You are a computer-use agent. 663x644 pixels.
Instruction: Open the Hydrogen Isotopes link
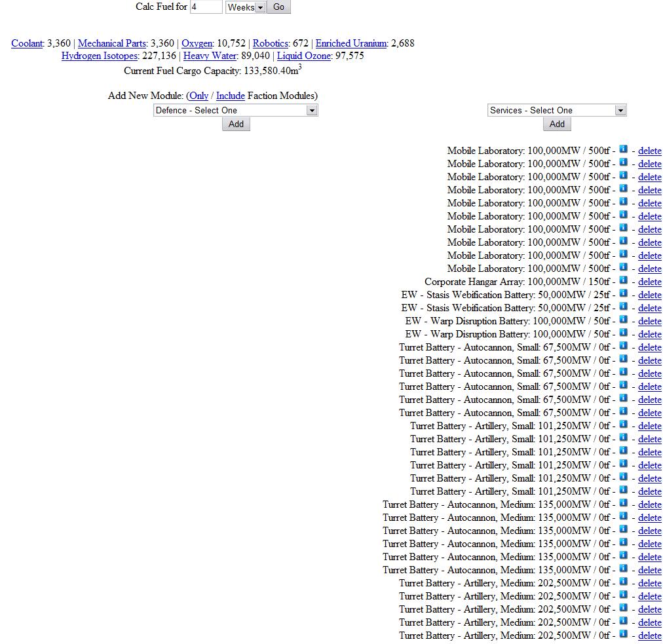click(100, 56)
